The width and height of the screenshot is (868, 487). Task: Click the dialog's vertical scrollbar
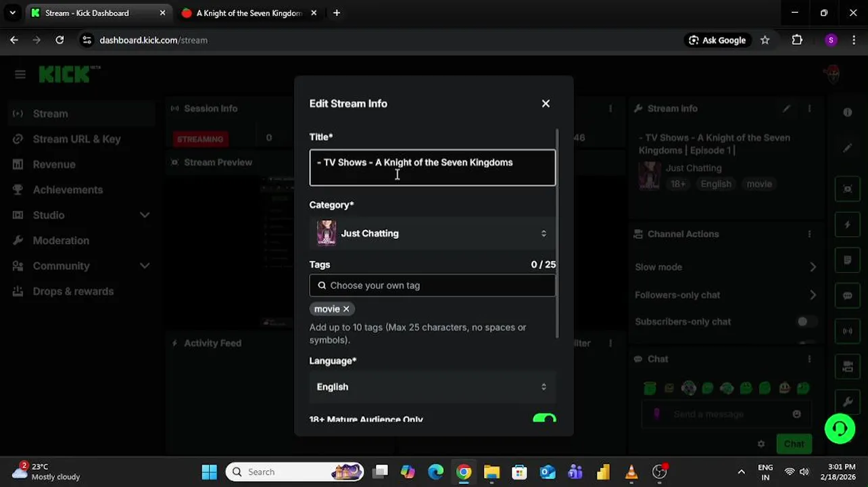pos(558,233)
